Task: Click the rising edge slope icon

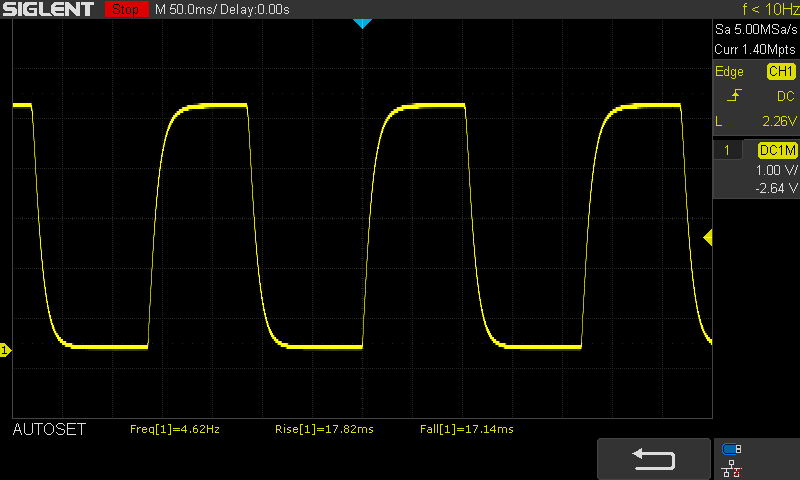Action: pyautogui.click(x=734, y=95)
